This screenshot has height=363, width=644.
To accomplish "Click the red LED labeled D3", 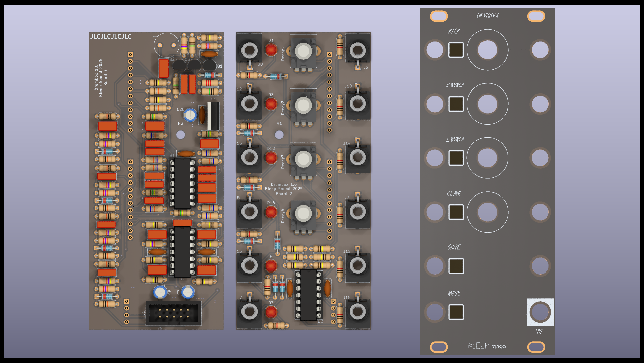I will pos(271,312).
